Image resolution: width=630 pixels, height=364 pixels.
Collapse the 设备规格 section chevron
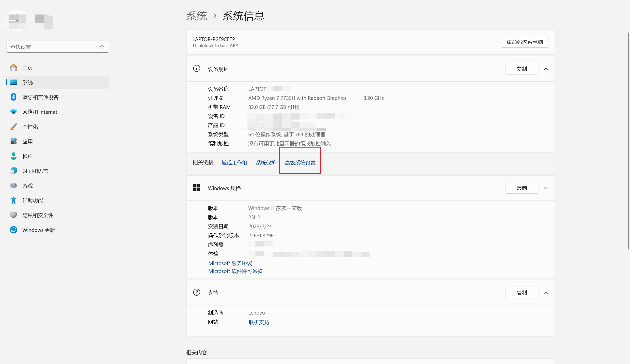click(x=546, y=69)
